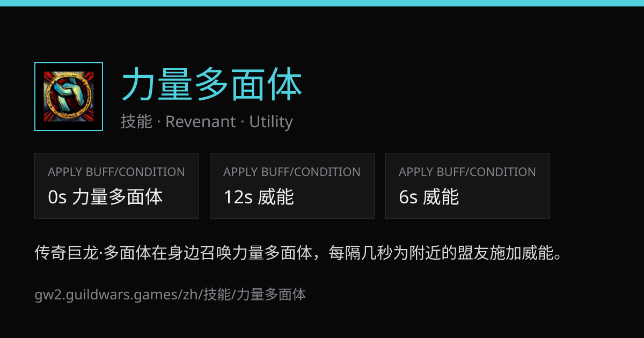Click the cyan bar at top

322,3
